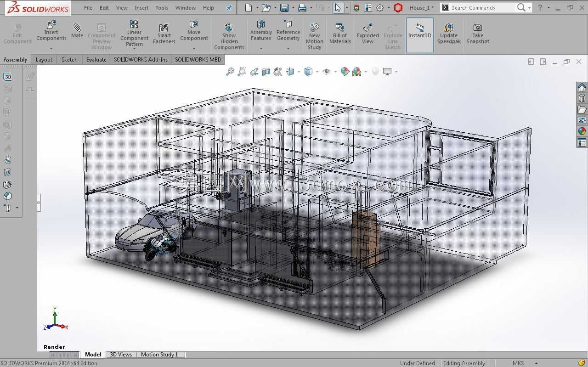588x367 pixels.
Task: Open Smart Fasteners tool
Action: point(164,34)
